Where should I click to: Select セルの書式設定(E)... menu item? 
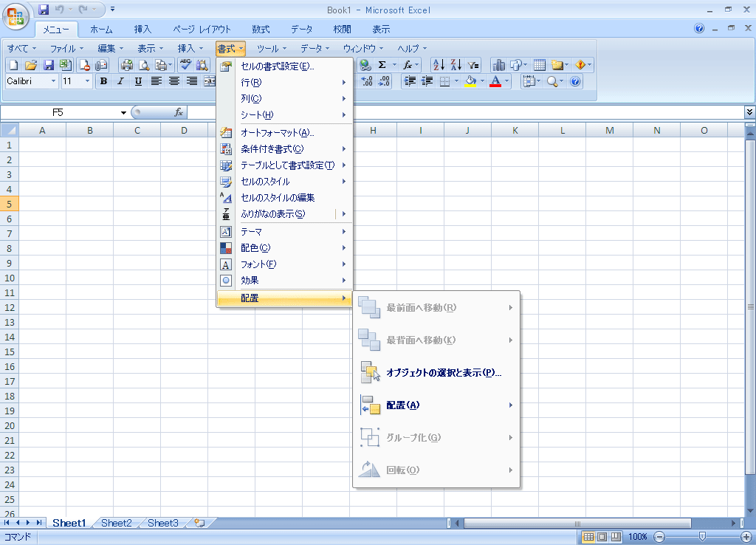(284, 66)
